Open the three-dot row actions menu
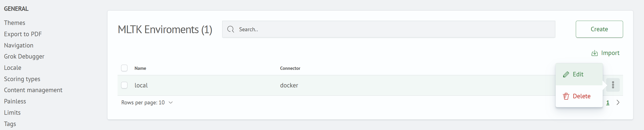Viewport: 644px width, 130px height. [613, 85]
